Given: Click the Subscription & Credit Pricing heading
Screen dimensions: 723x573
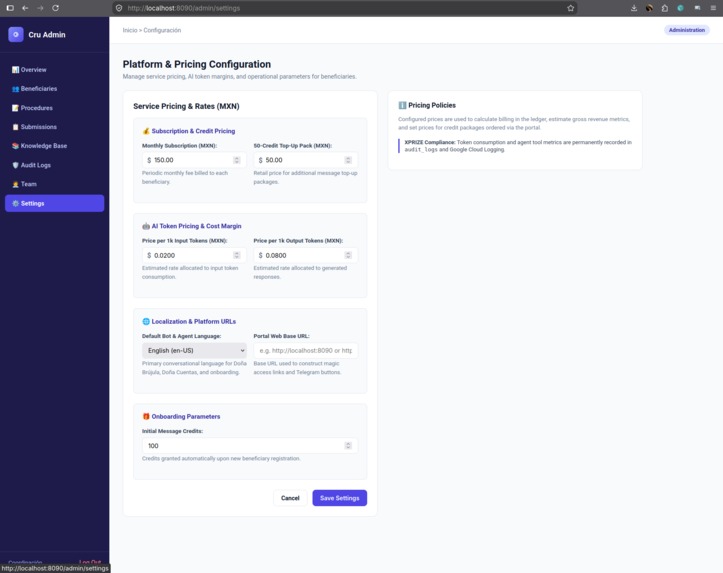Looking at the screenshot, I should pyautogui.click(x=193, y=131).
